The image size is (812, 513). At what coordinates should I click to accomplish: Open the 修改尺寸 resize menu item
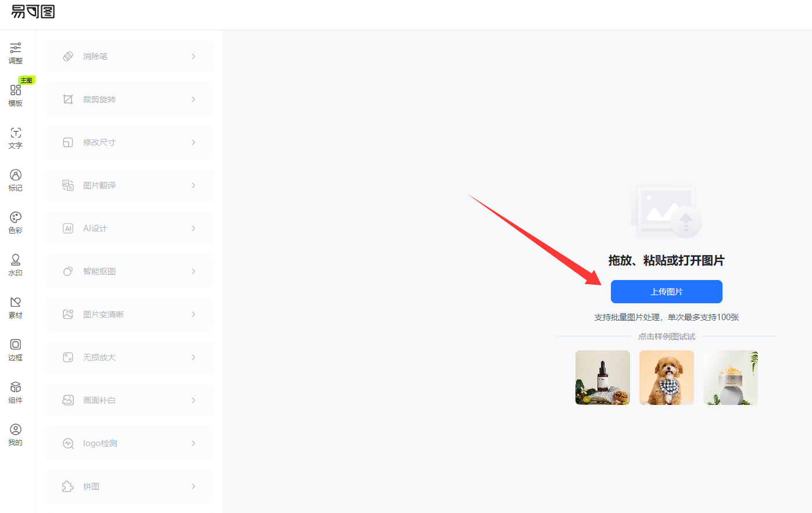point(130,142)
